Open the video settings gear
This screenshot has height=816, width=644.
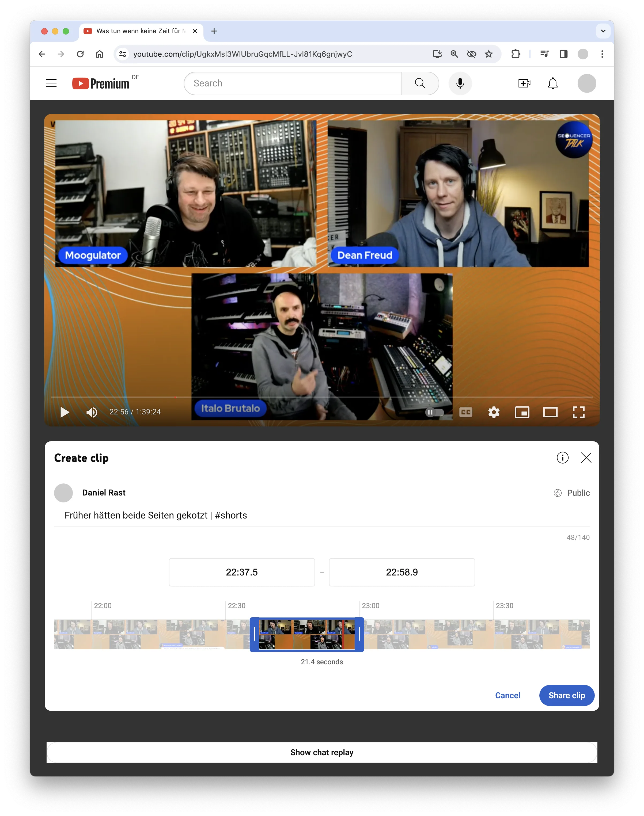click(494, 412)
